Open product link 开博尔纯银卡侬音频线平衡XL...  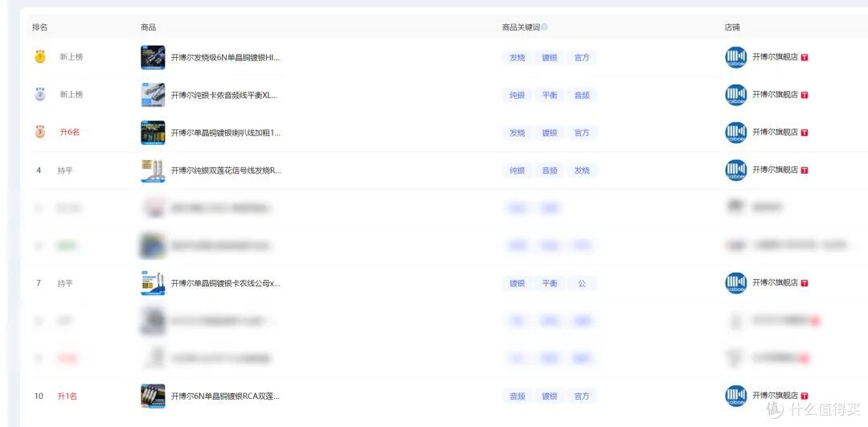(224, 95)
